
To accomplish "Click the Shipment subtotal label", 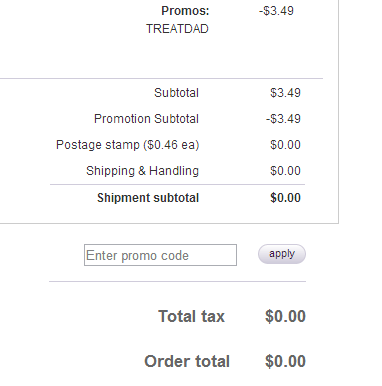I will pos(148,198).
